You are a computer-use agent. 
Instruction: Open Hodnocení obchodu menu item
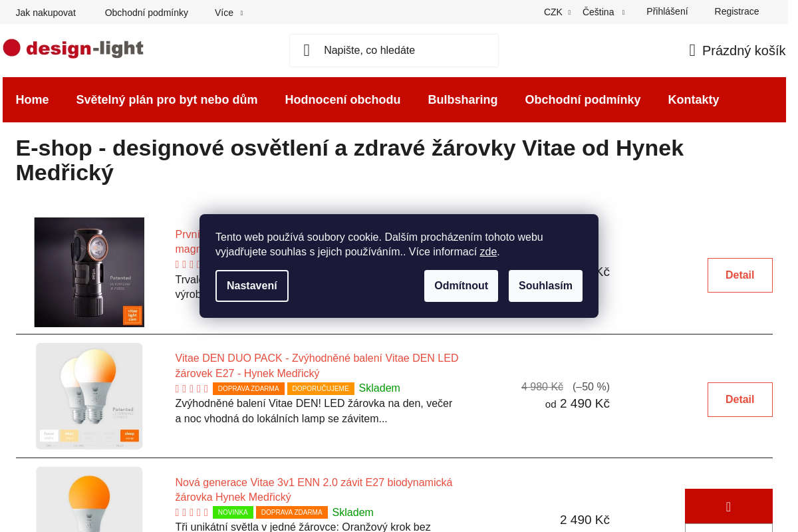pos(342,100)
